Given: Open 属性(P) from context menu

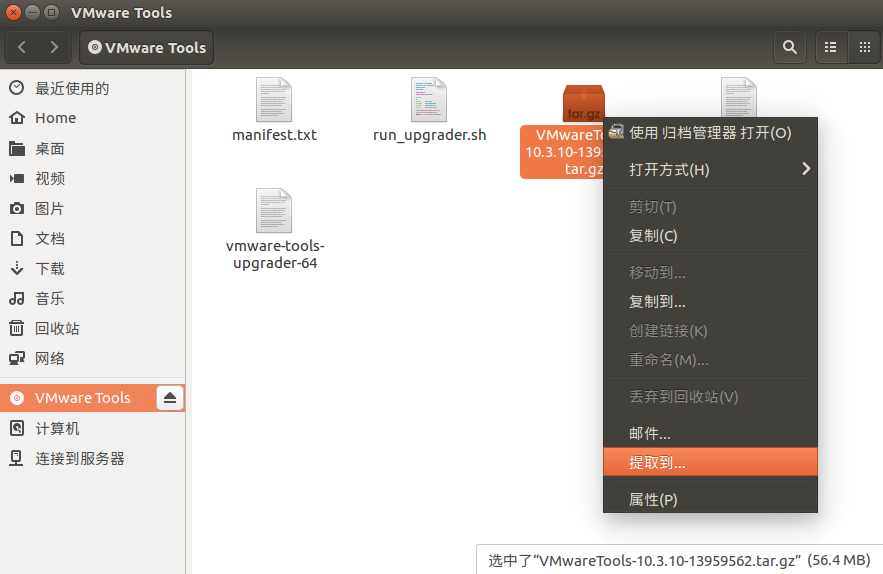Looking at the screenshot, I should (710, 500).
